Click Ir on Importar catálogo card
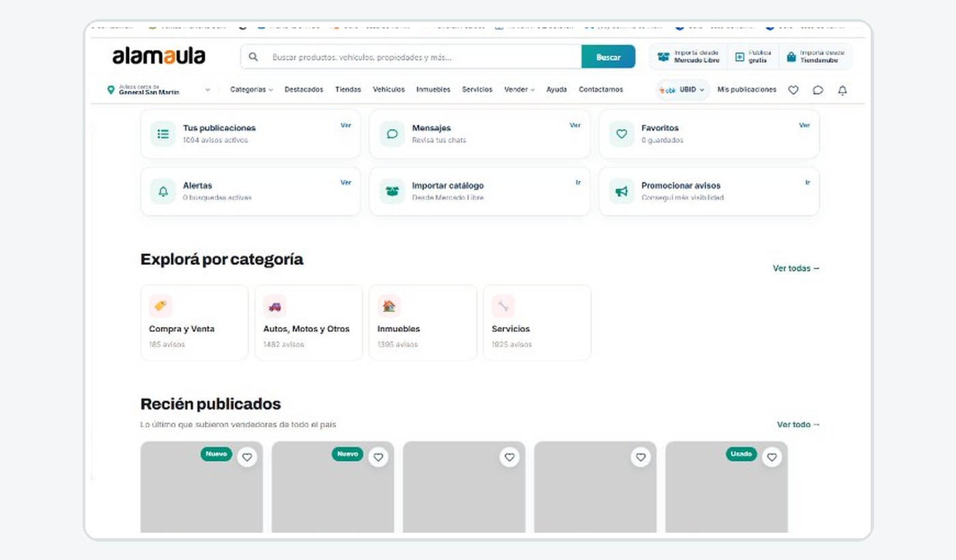 point(578,183)
